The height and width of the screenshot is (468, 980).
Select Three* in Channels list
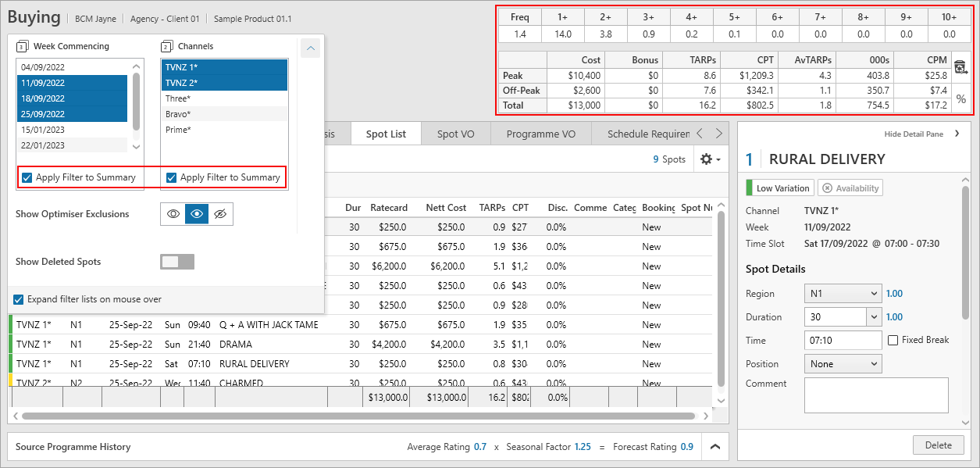[224, 98]
